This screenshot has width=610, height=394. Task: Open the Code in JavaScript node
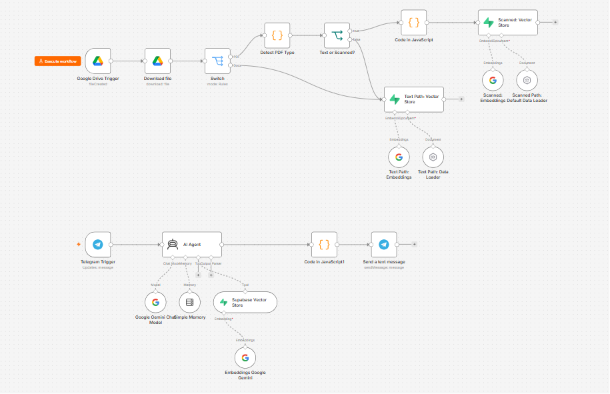(x=414, y=23)
